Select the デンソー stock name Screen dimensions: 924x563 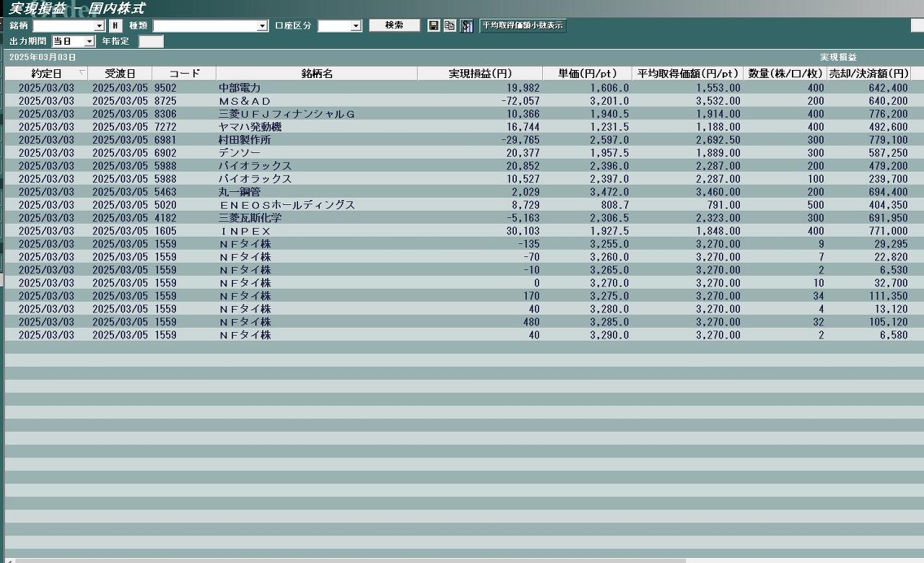tap(240, 153)
